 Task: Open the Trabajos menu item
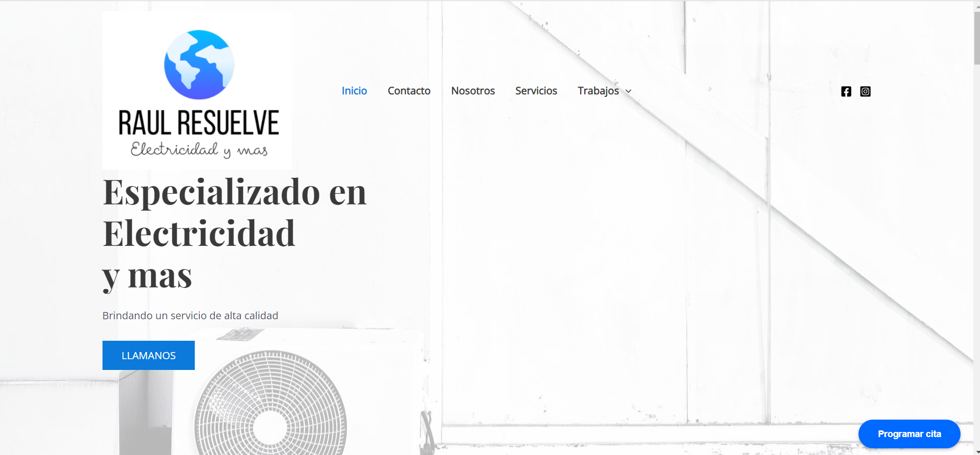click(598, 91)
